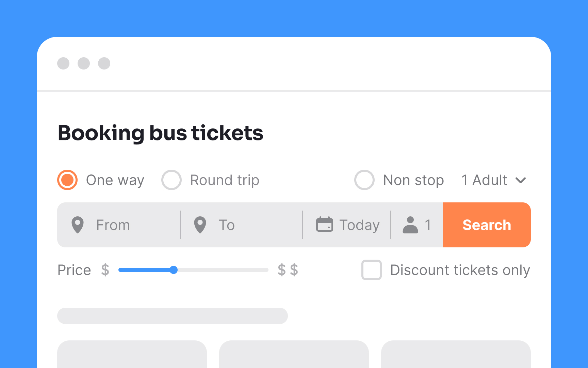The image size is (588, 368).
Task: Click the From departure input field
Action: pyautogui.click(x=118, y=225)
